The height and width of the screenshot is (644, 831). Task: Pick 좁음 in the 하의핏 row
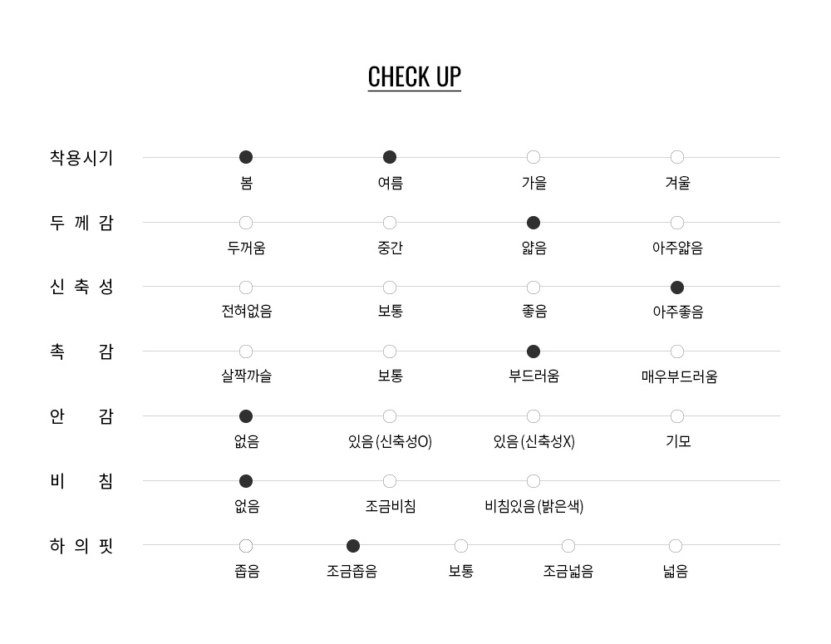pyautogui.click(x=246, y=545)
